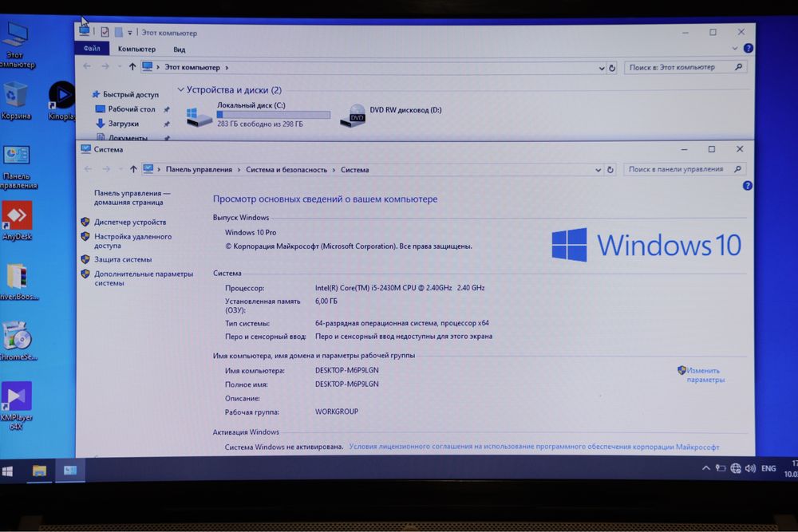This screenshot has width=798, height=532.
Task: Collapse the Устройства и диски group
Action: pos(180,89)
